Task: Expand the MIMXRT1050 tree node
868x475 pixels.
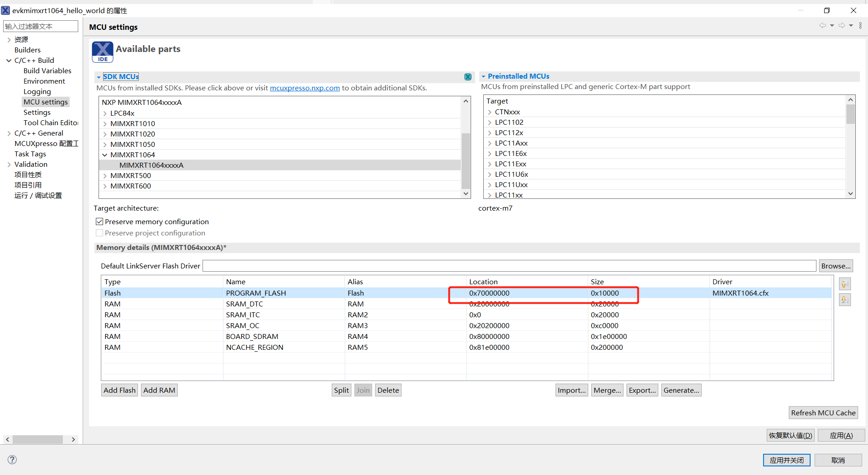Action: click(x=105, y=145)
